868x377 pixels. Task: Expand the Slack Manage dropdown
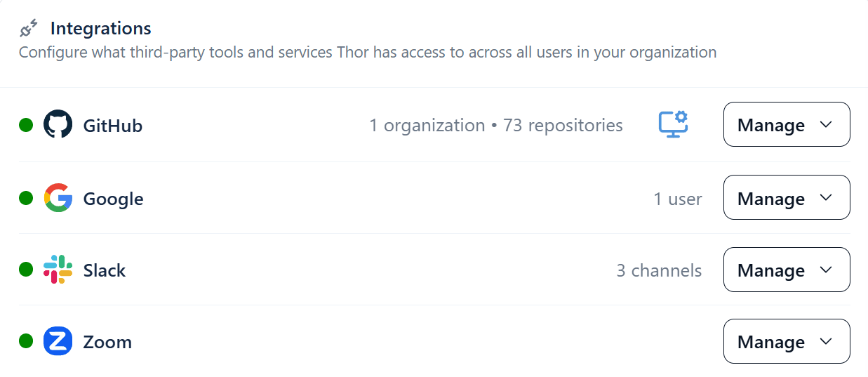coord(787,270)
